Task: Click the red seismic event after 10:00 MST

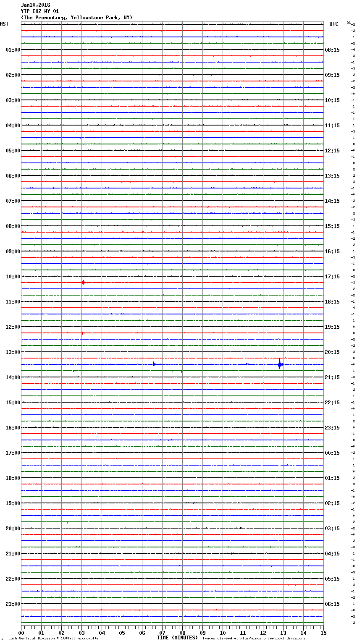Action: pyautogui.click(x=84, y=282)
